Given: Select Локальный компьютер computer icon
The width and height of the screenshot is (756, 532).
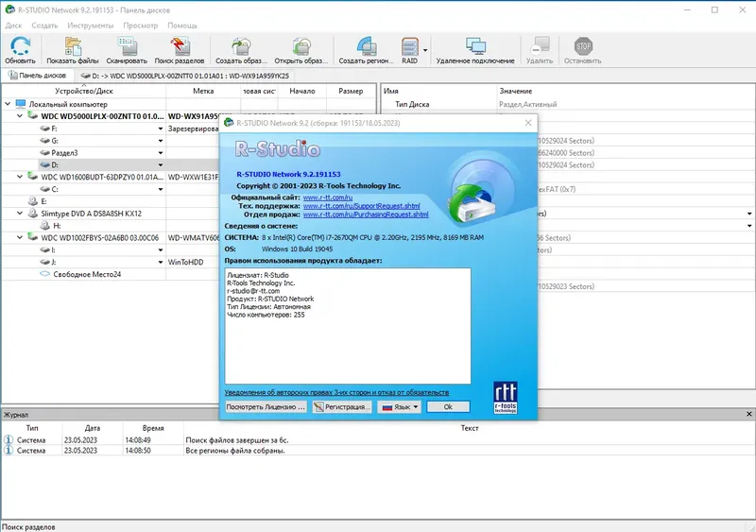Looking at the screenshot, I should pyautogui.click(x=20, y=104).
